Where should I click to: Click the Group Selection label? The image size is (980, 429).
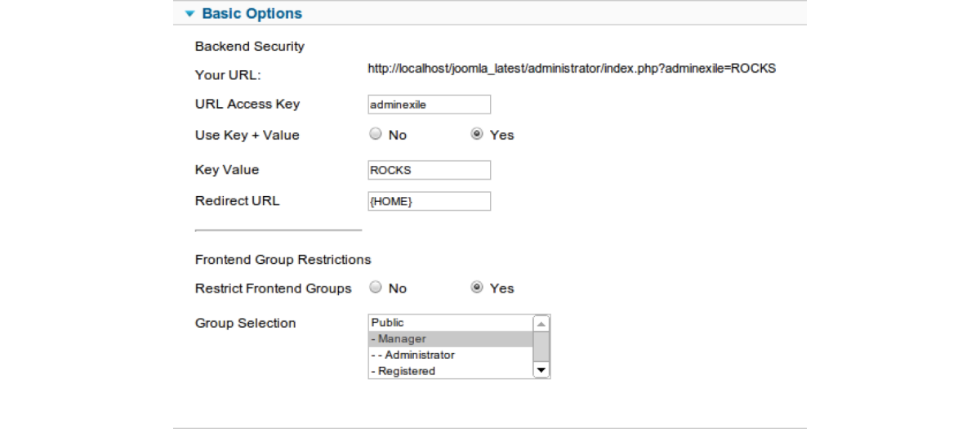[x=246, y=324]
